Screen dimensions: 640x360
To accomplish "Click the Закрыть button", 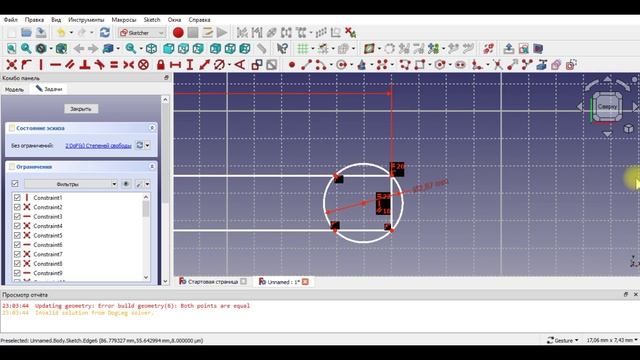I will click(81, 109).
